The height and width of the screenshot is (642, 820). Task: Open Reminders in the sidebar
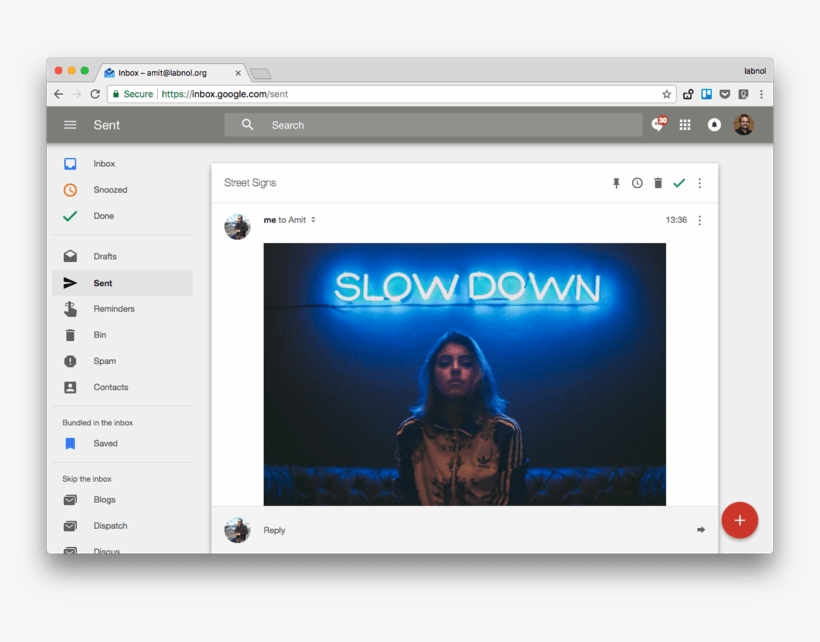pyautogui.click(x=114, y=309)
